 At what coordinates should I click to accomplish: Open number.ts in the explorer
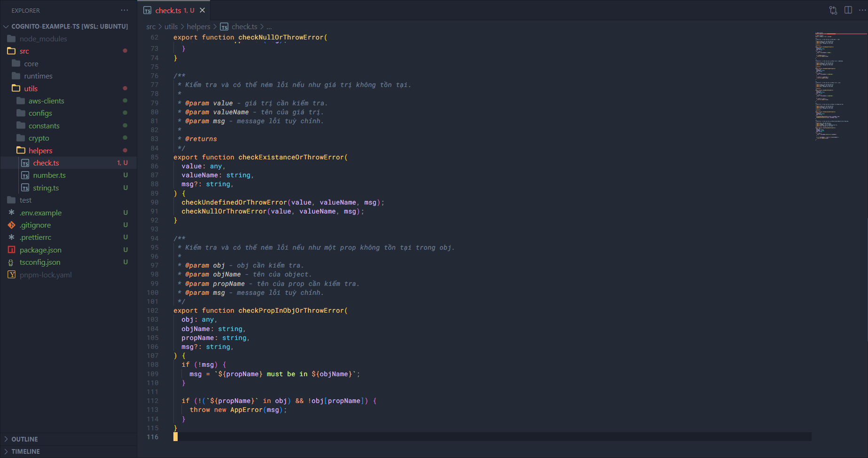(49, 175)
